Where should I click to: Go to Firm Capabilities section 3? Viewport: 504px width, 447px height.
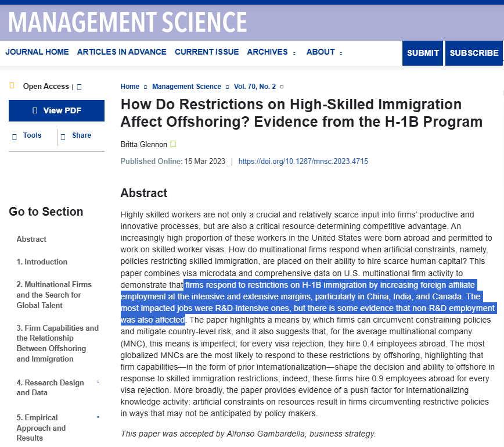(x=57, y=344)
